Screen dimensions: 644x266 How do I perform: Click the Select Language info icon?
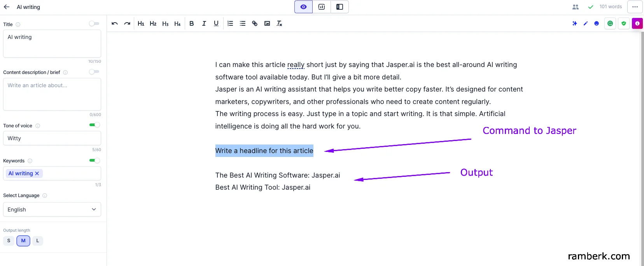click(45, 196)
